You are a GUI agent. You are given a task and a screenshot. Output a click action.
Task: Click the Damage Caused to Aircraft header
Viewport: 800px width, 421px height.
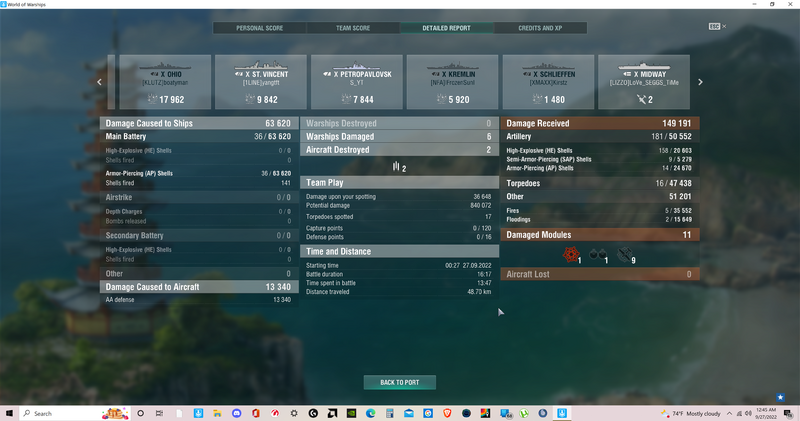tap(199, 287)
